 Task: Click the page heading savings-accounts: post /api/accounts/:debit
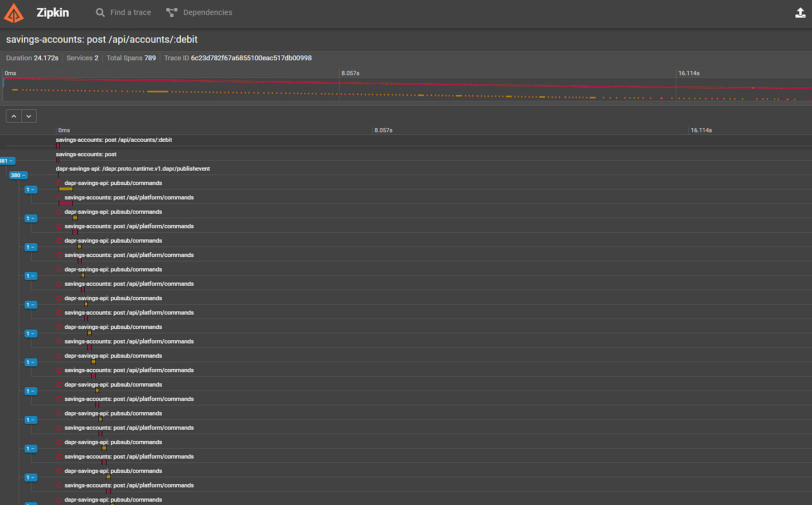pyautogui.click(x=102, y=40)
